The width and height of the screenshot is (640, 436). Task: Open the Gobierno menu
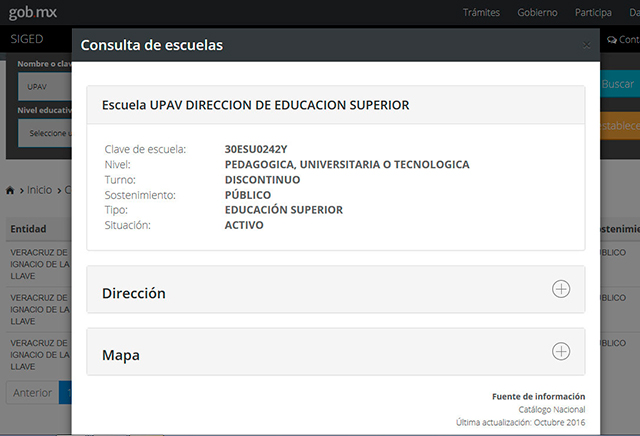tap(537, 13)
